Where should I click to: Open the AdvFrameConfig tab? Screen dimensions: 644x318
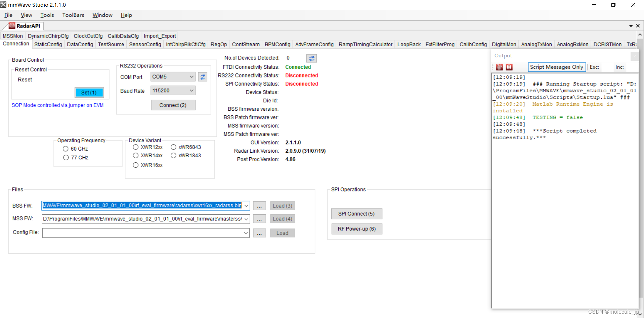[314, 45]
